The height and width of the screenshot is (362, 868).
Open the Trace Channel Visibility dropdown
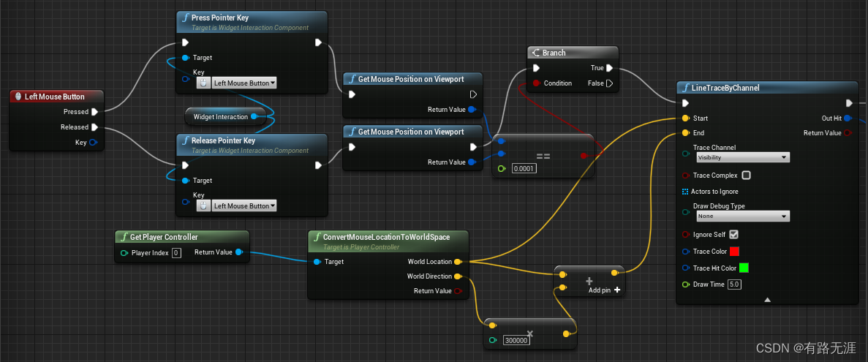coord(742,157)
